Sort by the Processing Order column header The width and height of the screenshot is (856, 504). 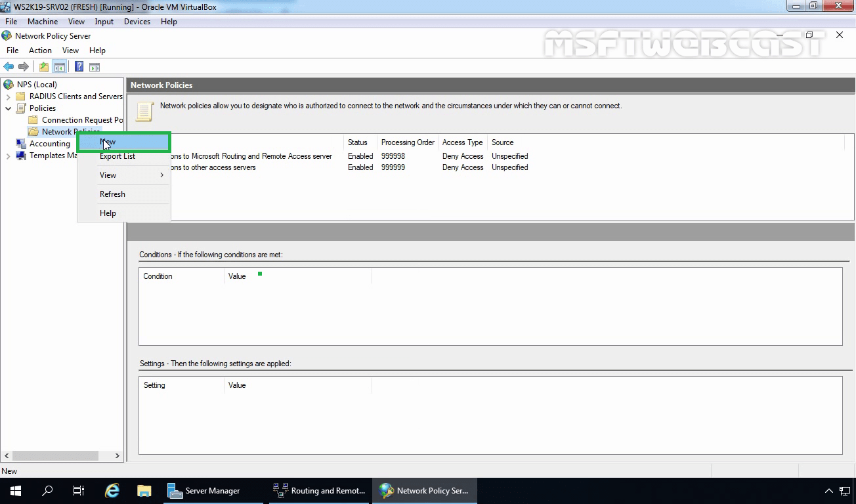pyautogui.click(x=408, y=142)
